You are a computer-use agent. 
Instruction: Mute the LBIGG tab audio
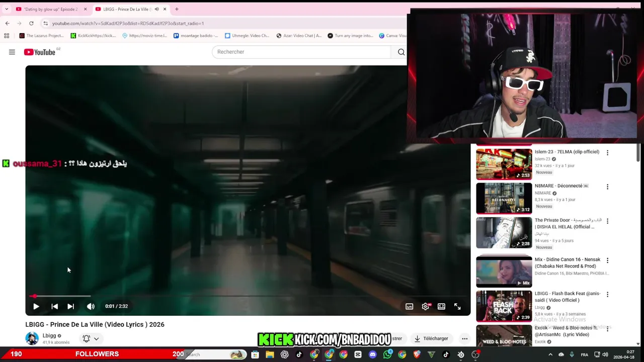(156, 9)
